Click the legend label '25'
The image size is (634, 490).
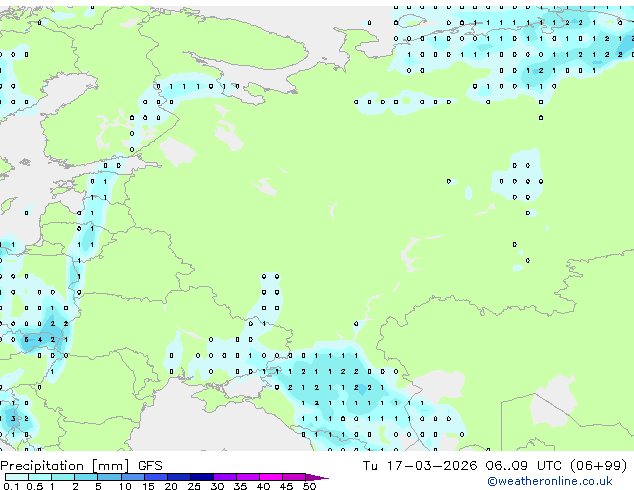(194, 486)
